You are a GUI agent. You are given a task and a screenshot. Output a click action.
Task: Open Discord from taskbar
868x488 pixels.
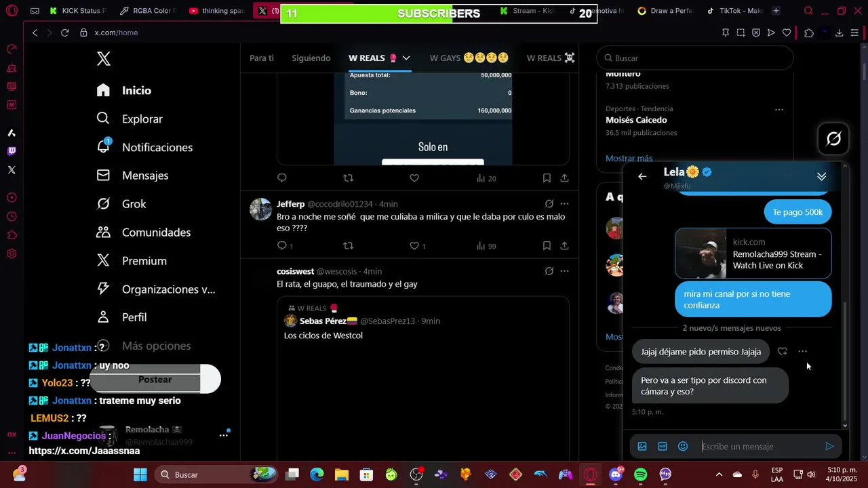pyautogui.click(x=616, y=474)
